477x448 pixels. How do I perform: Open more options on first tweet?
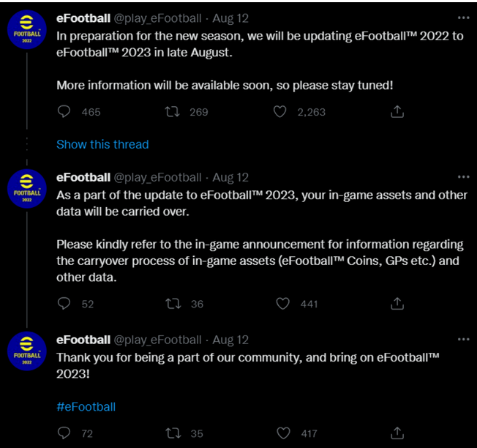tap(463, 18)
